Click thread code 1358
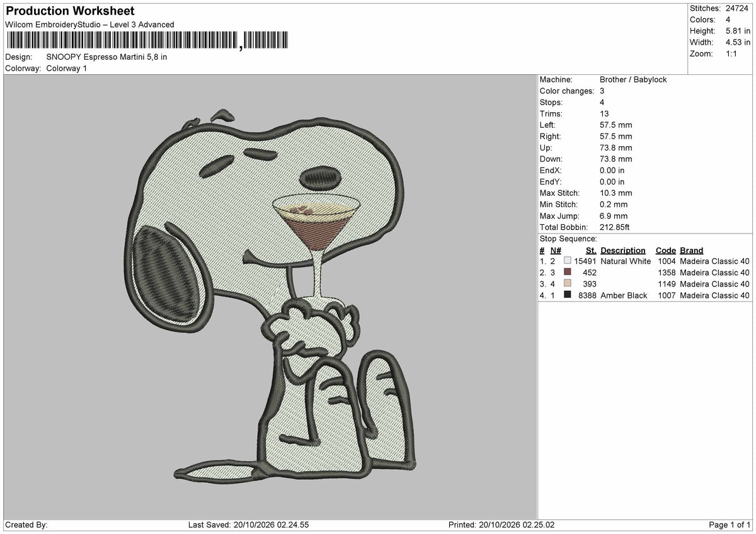Screen dimensions: 756x534 [667, 273]
